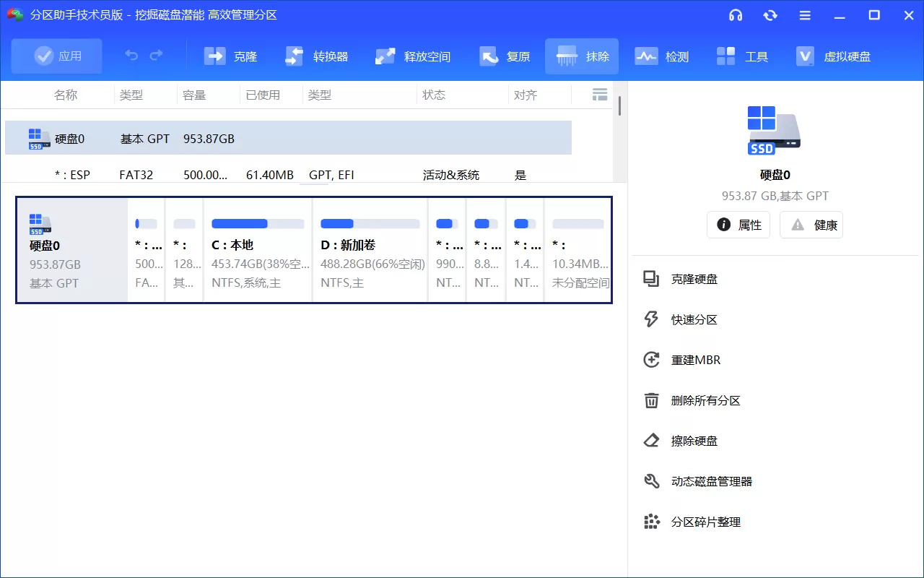
Task: Open the 复原 (Recover) tool
Action: [x=505, y=56]
